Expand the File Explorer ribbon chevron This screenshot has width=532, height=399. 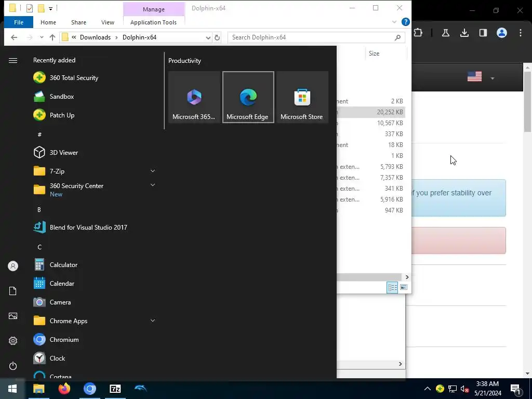(394, 22)
